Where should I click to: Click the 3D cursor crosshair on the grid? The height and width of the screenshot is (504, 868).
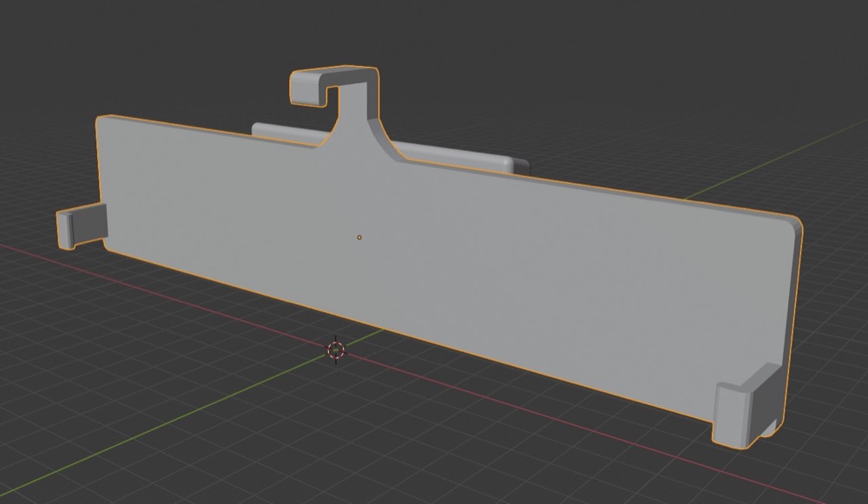(x=336, y=350)
